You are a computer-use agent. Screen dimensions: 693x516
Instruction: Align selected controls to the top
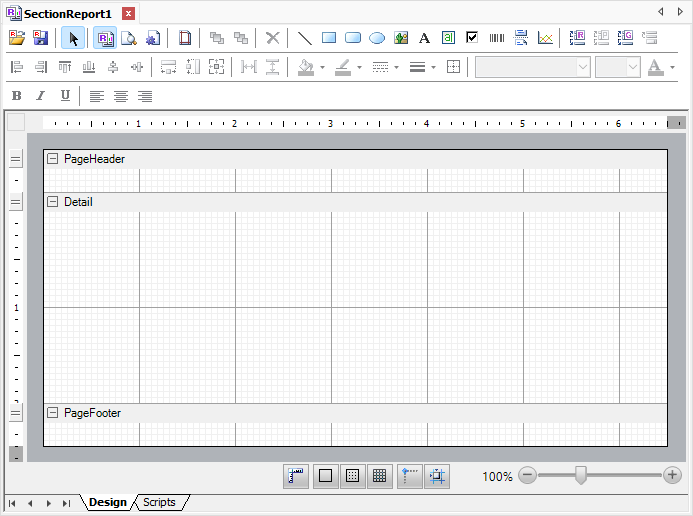[x=65, y=67]
